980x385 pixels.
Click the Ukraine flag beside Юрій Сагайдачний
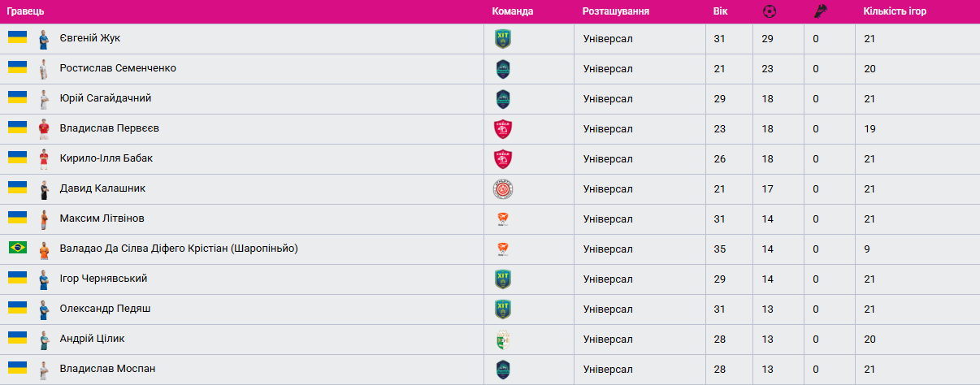pyautogui.click(x=18, y=97)
